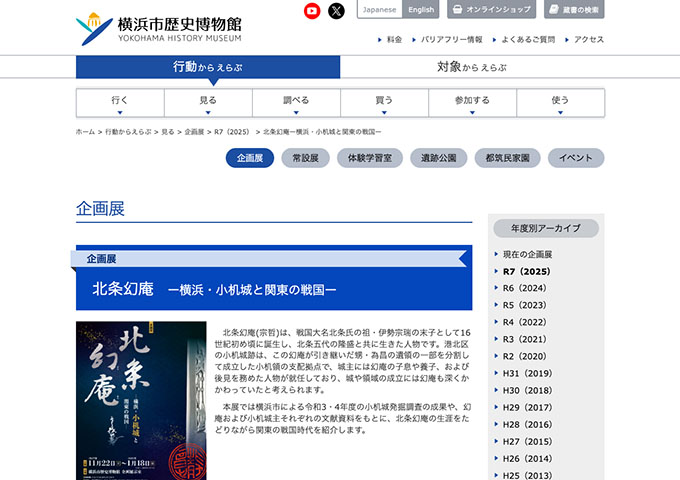This screenshot has height=480, width=680.
Task: Expand the 調べる menu
Action: 296,103
